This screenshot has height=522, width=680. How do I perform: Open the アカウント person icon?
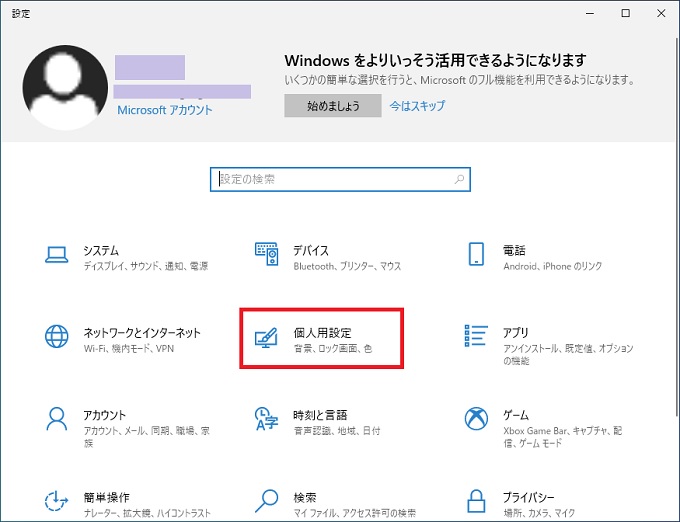(x=56, y=419)
